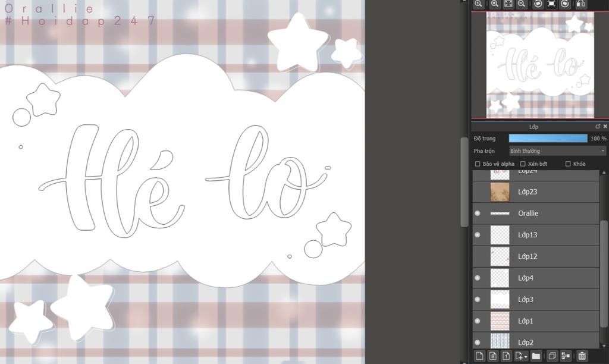Hide the Lớp2 layer
Screen dimensions: 609x364
(478, 343)
